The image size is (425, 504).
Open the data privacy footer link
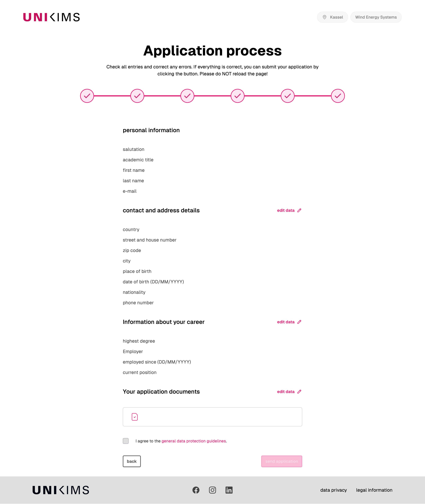click(333, 490)
